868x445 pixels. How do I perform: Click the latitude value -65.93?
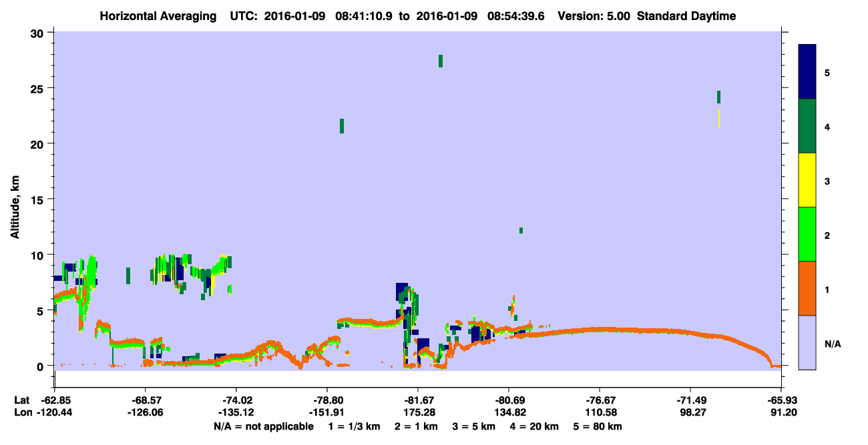coord(781,400)
